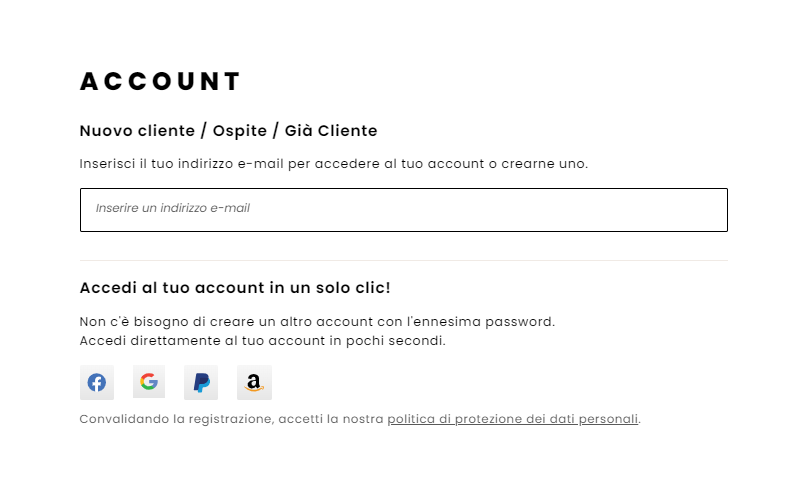Click the Accedi direttamente al tuo account line

[x=263, y=341]
